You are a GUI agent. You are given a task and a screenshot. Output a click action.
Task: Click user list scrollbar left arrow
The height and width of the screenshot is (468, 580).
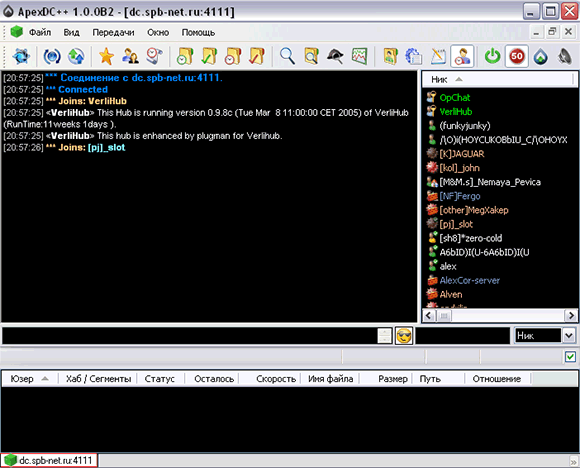pyautogui.click(x=429, y=316)
